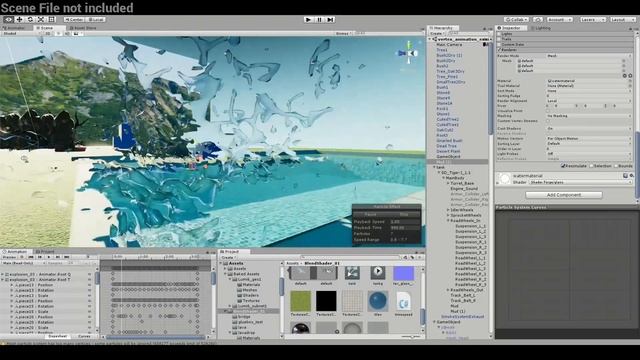Select Main Camera in the Hierarchy
Viewport: 640px width, 360px height.
[x=449, y=44]
